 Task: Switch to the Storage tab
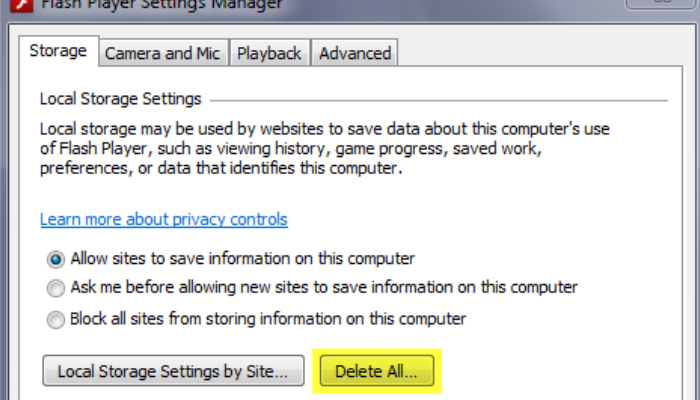[58, 51]
